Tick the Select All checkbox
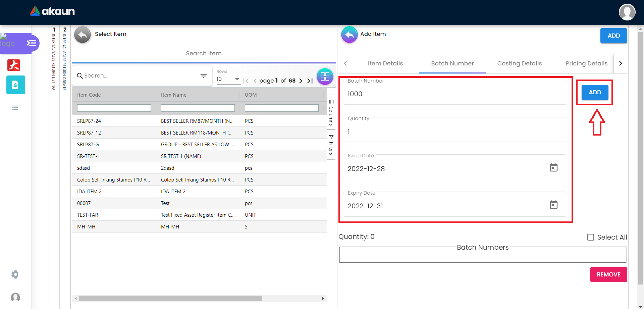Screen dimensions: 644x309 (x=591, y=237)
